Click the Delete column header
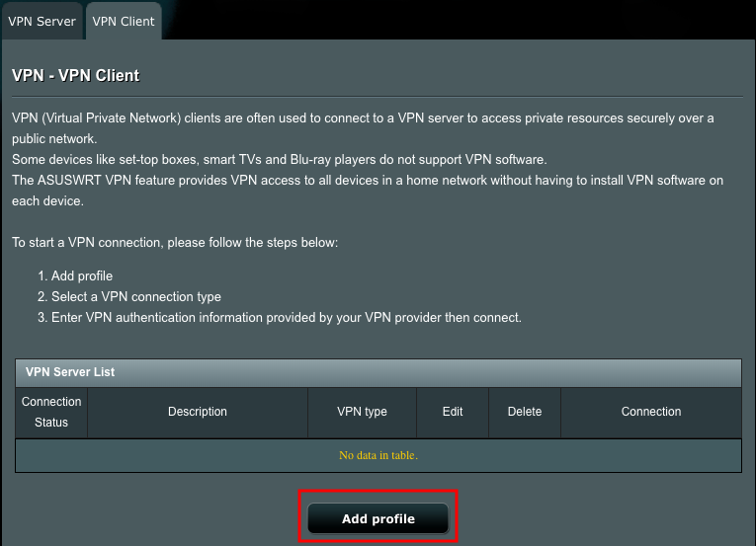This screenshot has height=546, width=756. 525,412
